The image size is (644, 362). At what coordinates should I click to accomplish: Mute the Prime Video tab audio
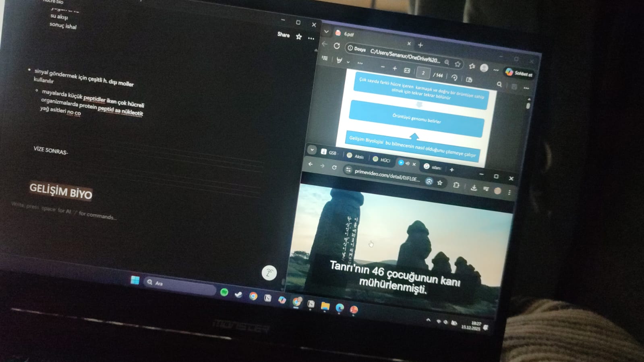click(407, 163)
